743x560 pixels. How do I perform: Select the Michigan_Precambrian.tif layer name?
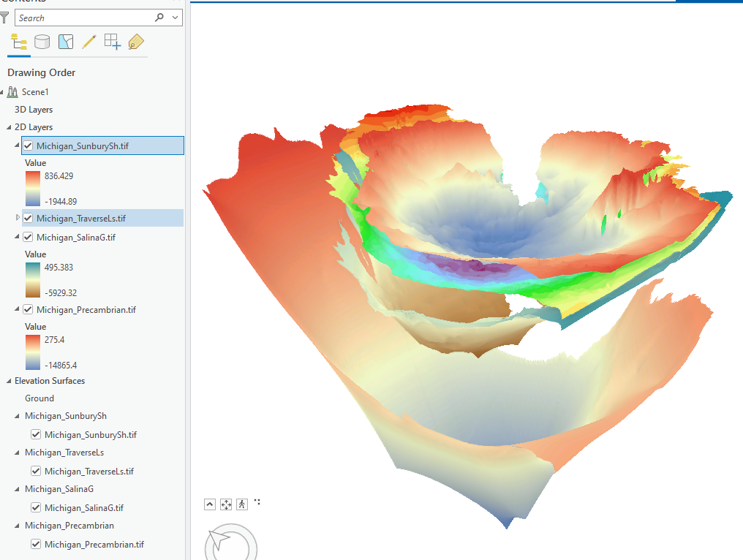point(86,310)
